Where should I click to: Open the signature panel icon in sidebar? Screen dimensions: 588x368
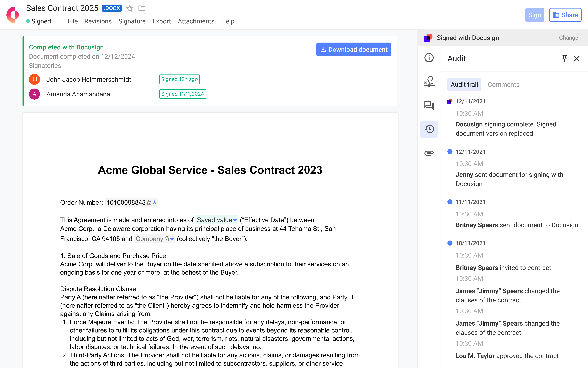pyautogui.click(x=429, y=82)
